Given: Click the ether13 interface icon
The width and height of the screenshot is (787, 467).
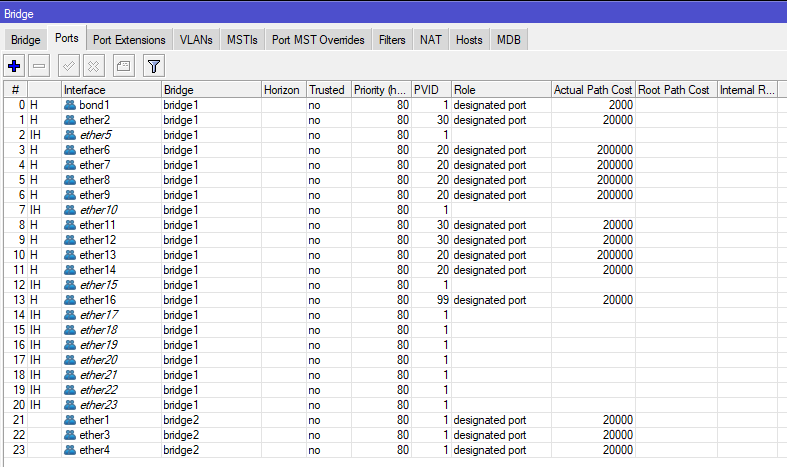Looking at the screenshot, I should click(70, 255).
